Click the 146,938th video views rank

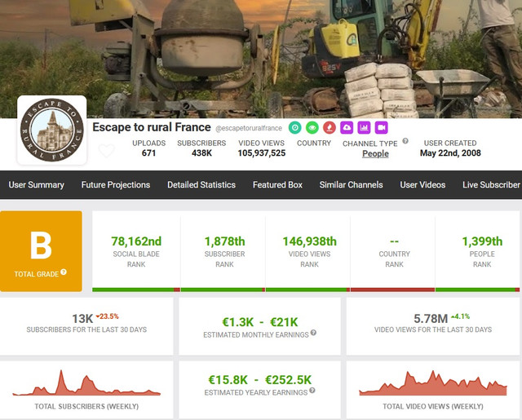coord(310,241)
